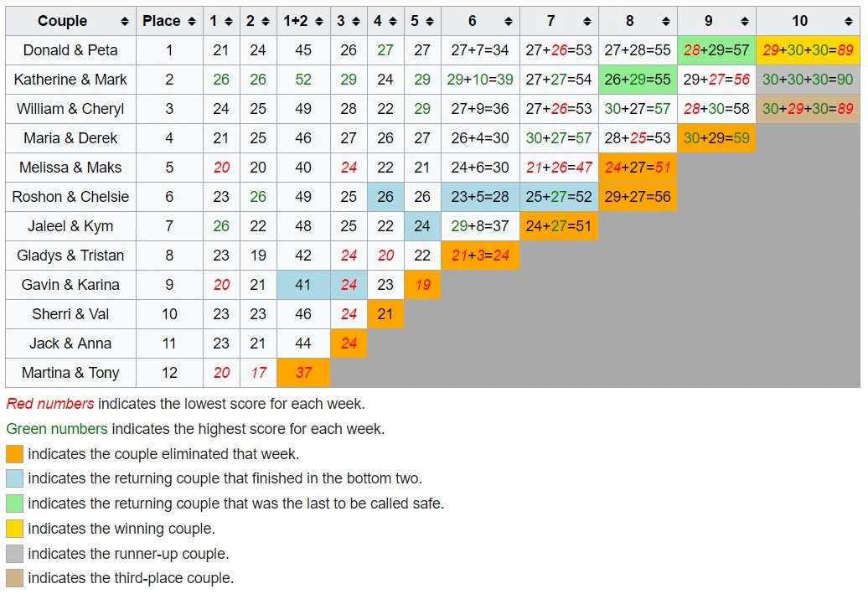The image size is (868, 594).
Task: Click the gold winning-couple legend swatch
Action: click(14, 529)
